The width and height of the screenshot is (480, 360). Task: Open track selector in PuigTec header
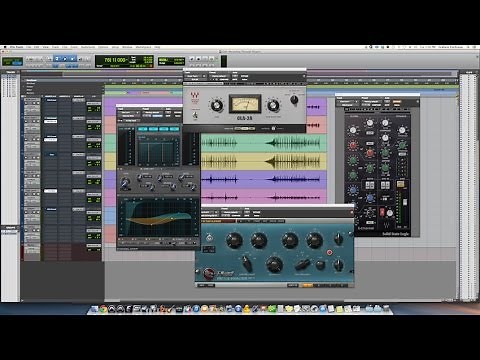[x=210, y=212]
